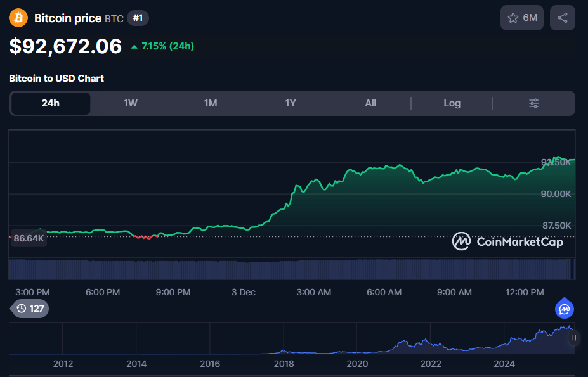Screen dimensions: 588x377
Task: Click the Bitcoin price heading
Action: pyautogui.click(x=68, y=18)
